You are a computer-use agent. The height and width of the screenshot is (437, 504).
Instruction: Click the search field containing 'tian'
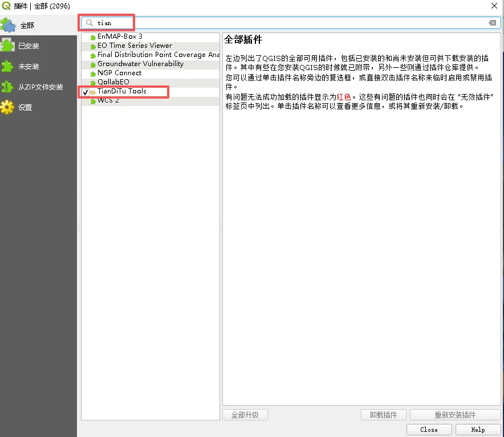(x=290, y=23)
